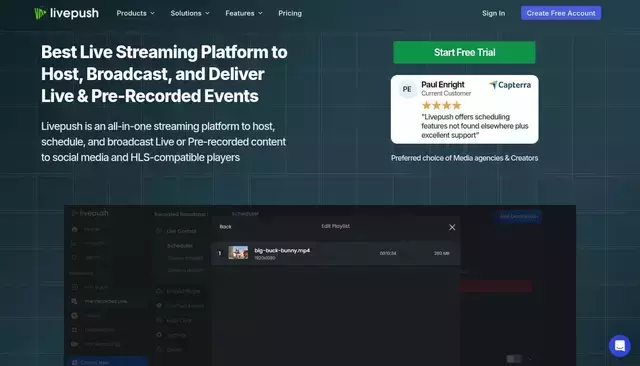This screenshot has height=366, width=640.
Task: Expand the Products menu
Action: pos(136,13)
